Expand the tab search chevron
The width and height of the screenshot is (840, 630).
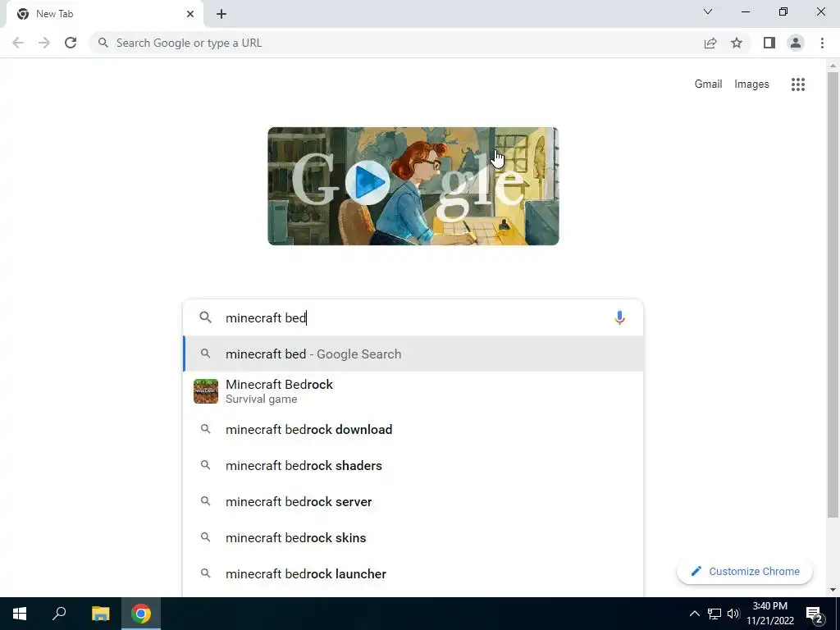(708, 11)
